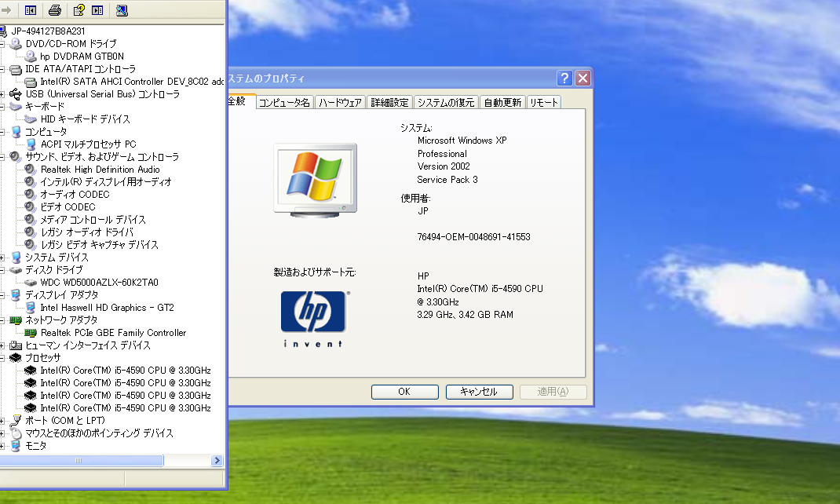Click product ID 76494-OEM-0048691-41553 text

(x=473, y=237)
